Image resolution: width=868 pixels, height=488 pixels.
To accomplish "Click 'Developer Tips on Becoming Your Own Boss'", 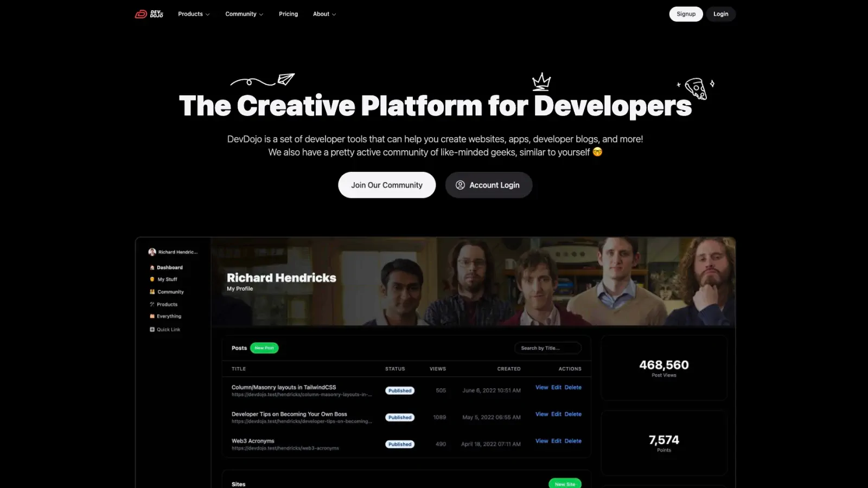I will (289, 414).
